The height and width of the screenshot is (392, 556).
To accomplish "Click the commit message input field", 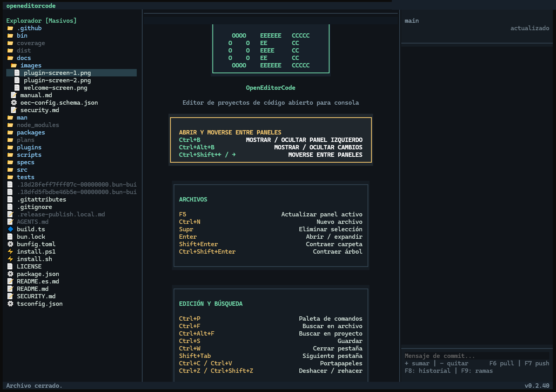I will tap(477, 356).
